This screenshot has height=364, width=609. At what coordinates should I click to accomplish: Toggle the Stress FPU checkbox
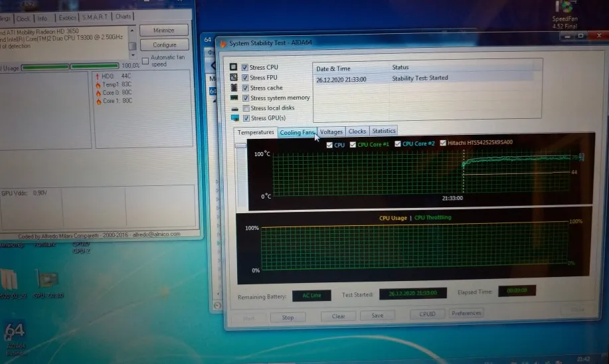[x=245, y=78]
